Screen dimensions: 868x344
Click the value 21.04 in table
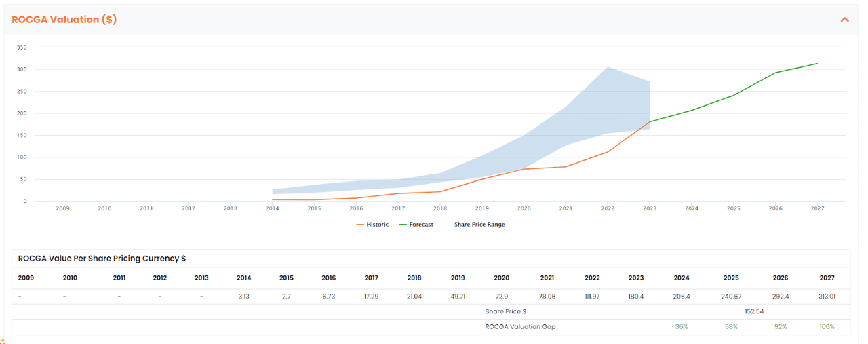(414, 297)
